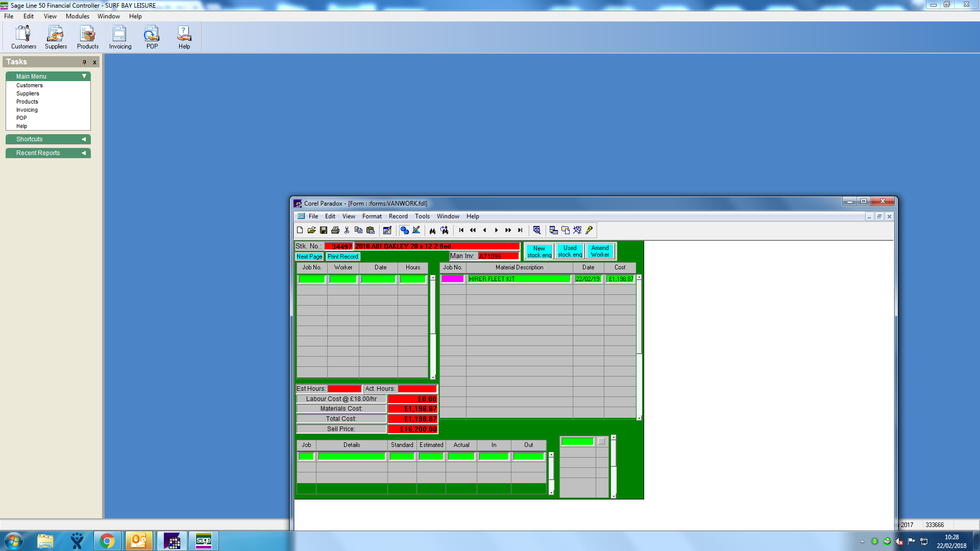Collapse the Main Menu section
The height and width of the screenshot is (551, 980).
tap(84, 76)
